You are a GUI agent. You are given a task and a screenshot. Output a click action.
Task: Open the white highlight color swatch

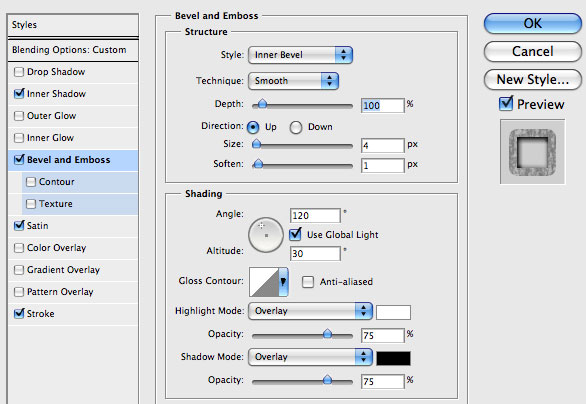tap(393, 312)
